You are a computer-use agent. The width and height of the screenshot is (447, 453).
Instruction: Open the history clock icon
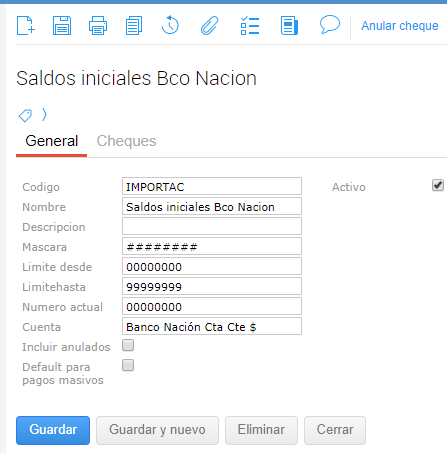170,25
